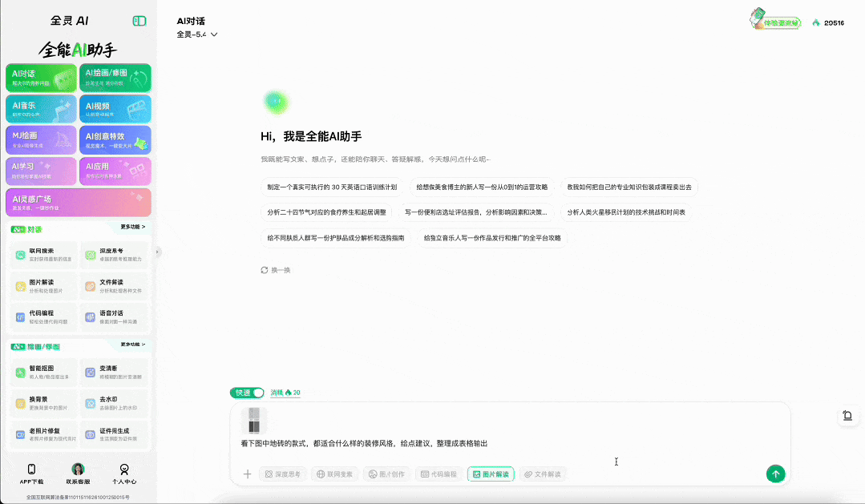Image resolution: width=865 pixels, height=504 pixels.
Task: Click the plus attachment icon in input box
Action: (x=247, y=474)
